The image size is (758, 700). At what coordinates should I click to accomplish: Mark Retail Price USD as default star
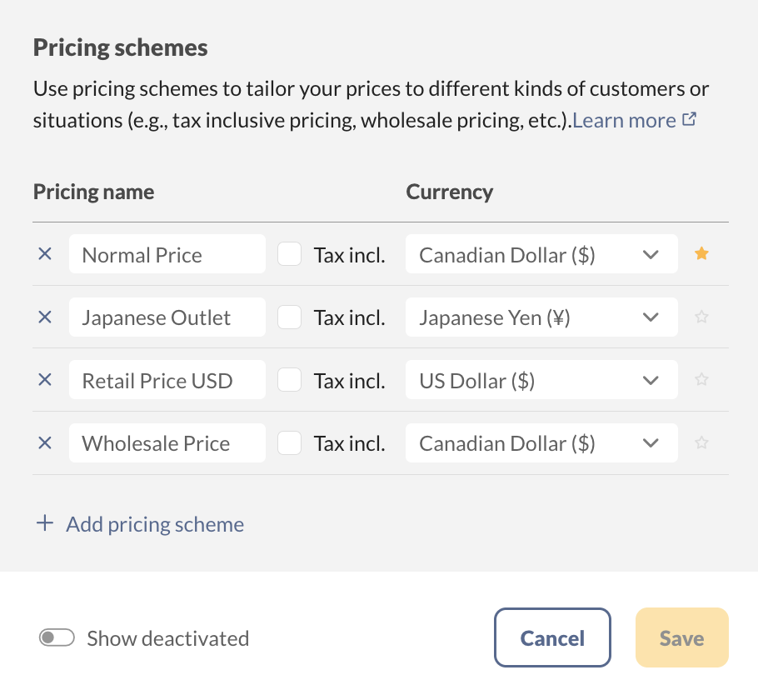point(702,380)
